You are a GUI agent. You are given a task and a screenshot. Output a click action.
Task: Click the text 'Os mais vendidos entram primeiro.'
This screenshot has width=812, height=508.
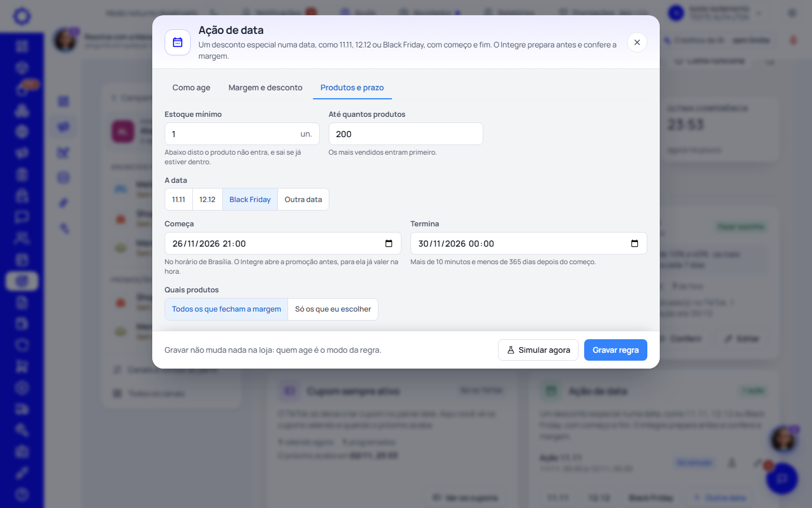(x=383, y=152)
